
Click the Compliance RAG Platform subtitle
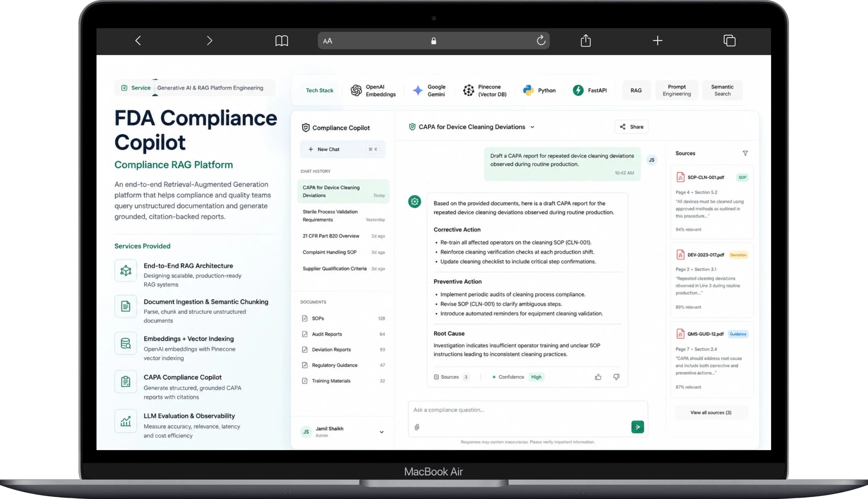coord(173,165)
